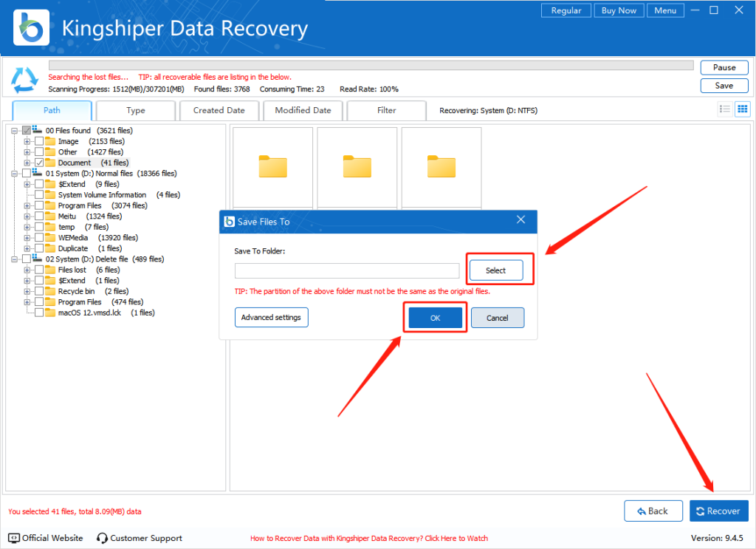Expand the $Extend (9 files) node
Image resolution: width=756 pixels, height=549 pixels.
click(27, 184)
